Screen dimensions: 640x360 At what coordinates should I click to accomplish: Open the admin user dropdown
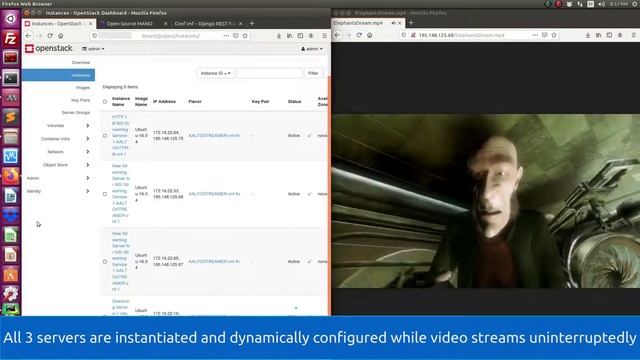point(312,49)
